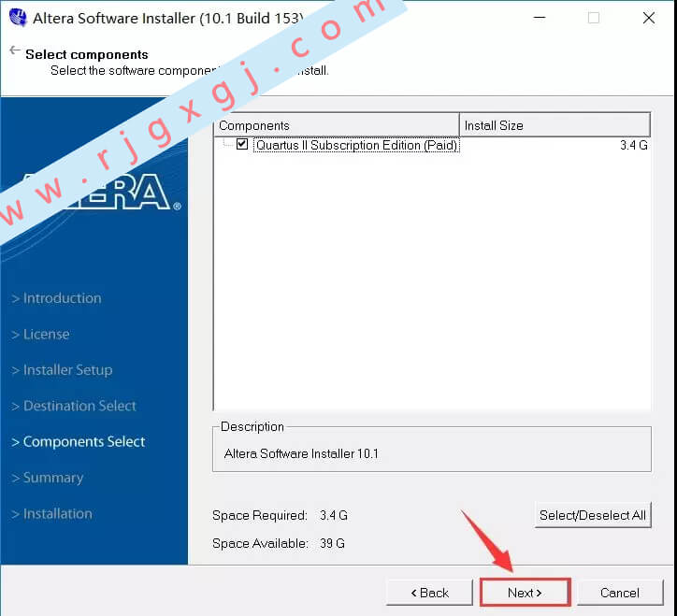The height and width of the screenshot is (616, 677).
Task: Uncheck Quartus II Subscription Edition checkbox
Action: [242, 144]
